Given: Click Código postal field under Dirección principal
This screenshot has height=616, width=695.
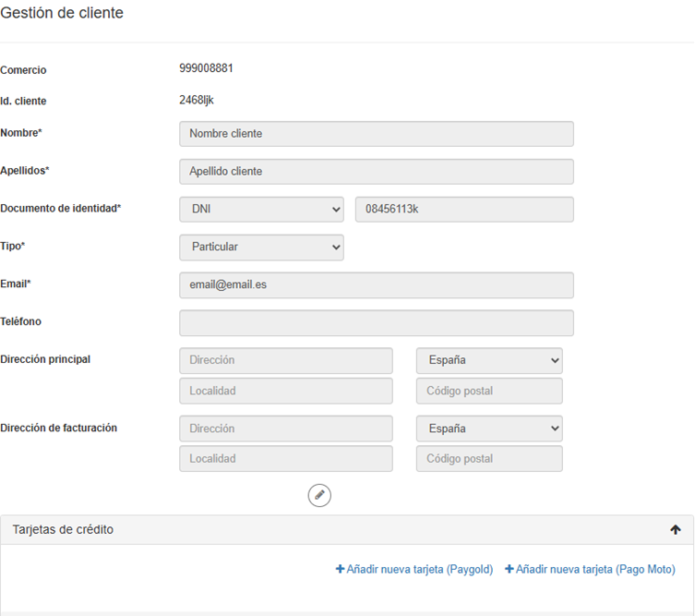Looking at the screenshot, I should [x=489, y=391].
